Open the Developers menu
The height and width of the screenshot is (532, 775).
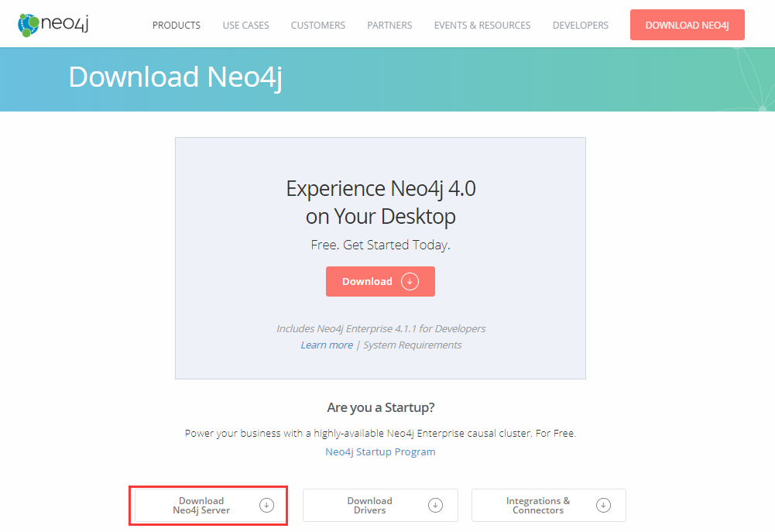580,26
